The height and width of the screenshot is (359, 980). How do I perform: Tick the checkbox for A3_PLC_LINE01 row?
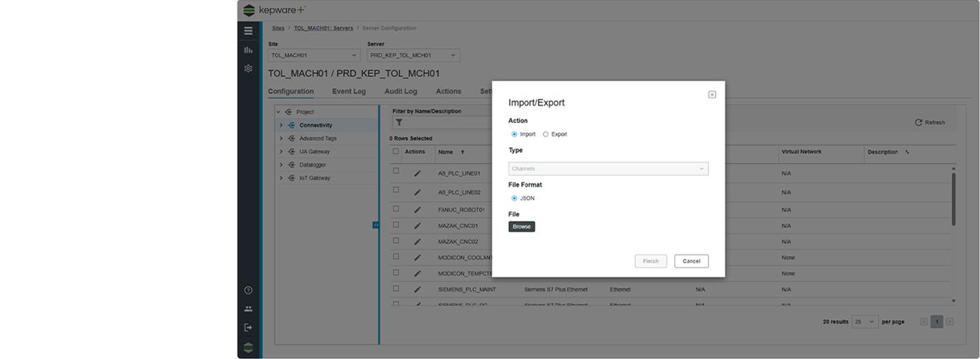[x=396, y=171]
